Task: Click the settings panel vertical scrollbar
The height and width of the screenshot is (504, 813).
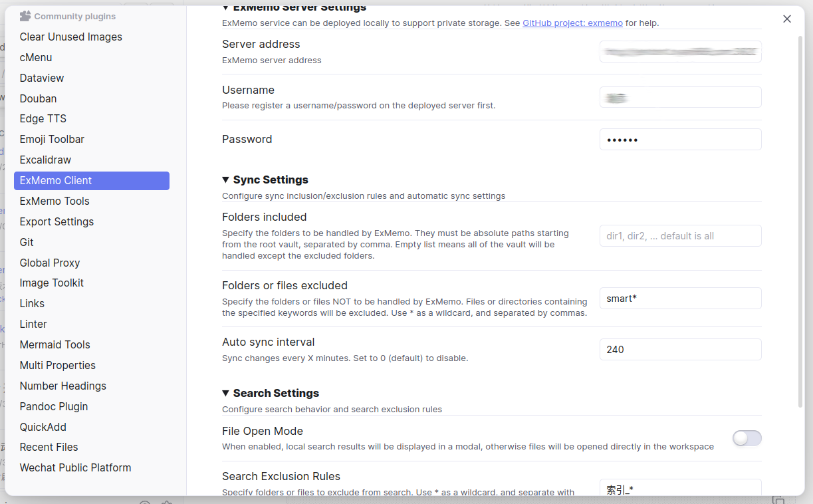Action: (800, 221)
